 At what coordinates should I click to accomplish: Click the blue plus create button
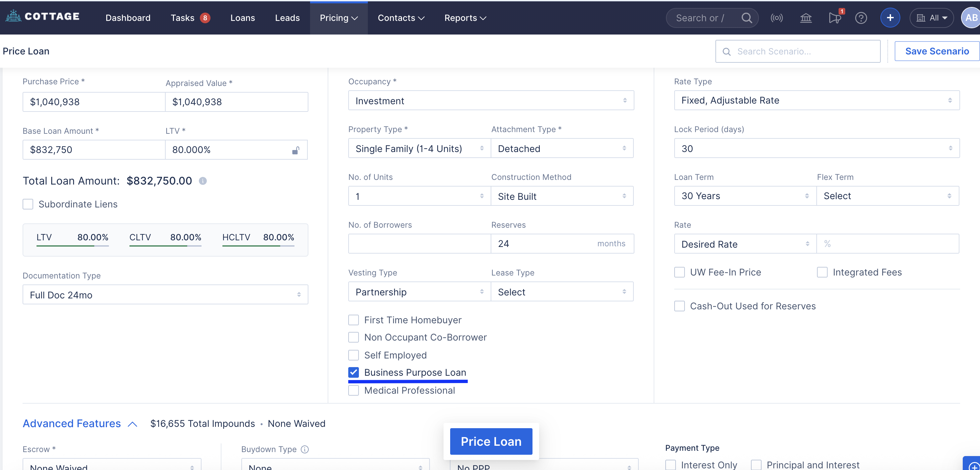pos(890,18)
